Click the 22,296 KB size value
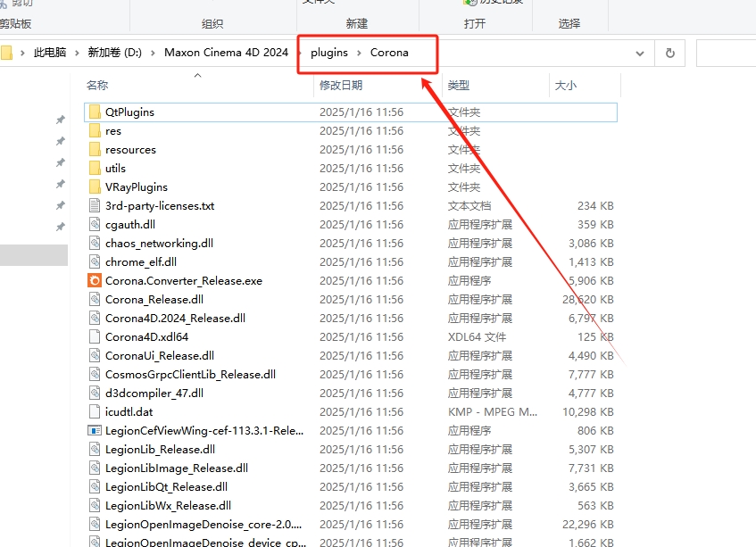The width and height of the screenshot is (756, 547). pos(587,525)
